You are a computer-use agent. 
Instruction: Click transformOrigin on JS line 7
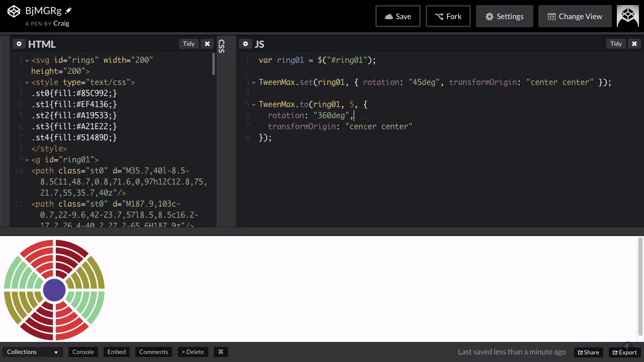point(302,126)
